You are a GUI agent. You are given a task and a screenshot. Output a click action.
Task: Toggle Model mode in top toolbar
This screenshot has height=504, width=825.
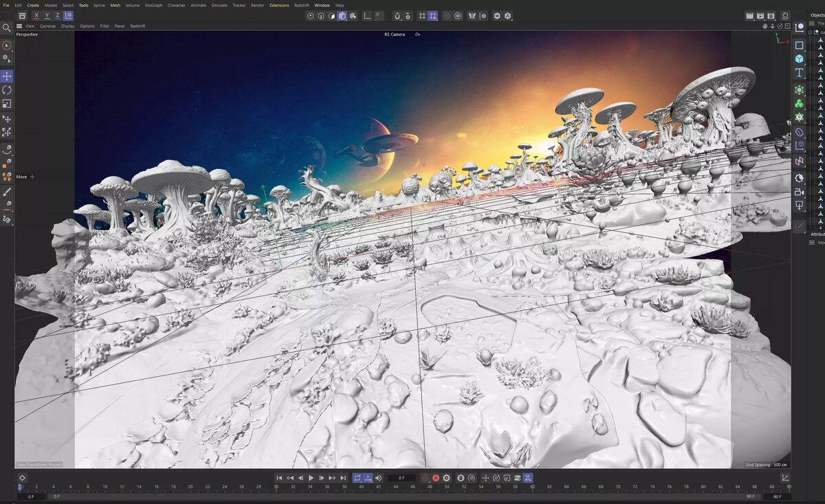[342, 16]
